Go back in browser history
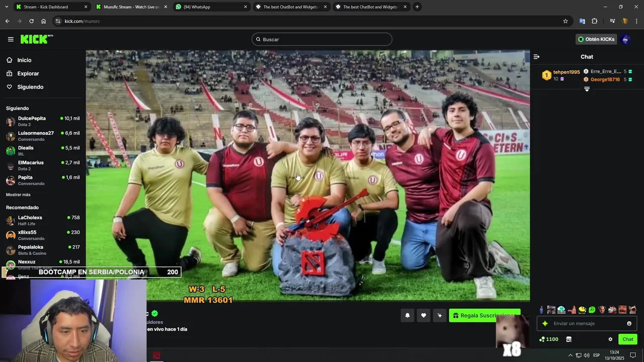 [7, 21]
